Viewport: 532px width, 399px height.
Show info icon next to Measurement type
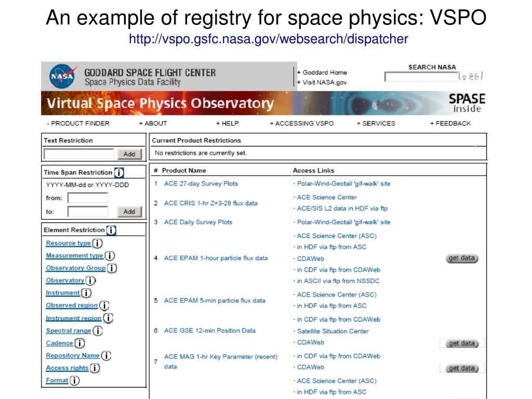(110, 256)
